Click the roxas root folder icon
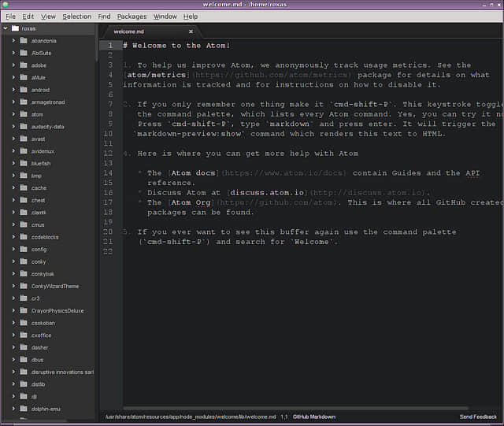The image size is (504, 426). pyautogui.click(x=15, y=28)
